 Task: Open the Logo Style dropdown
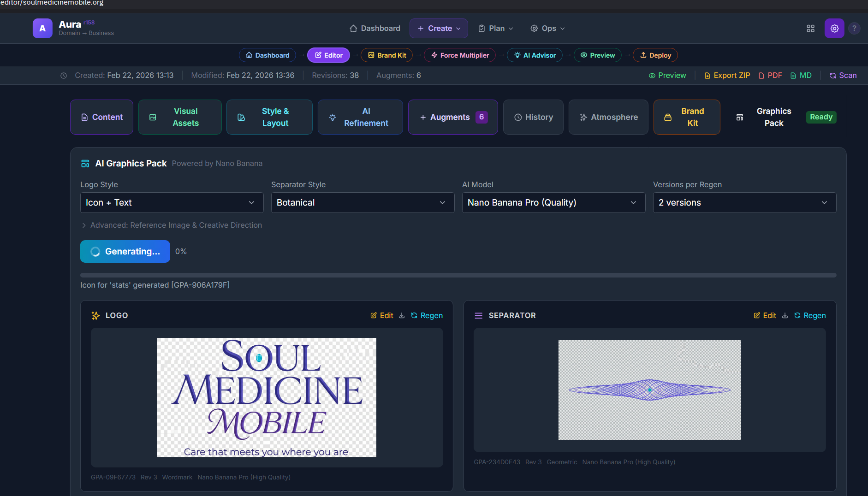coord(172,203)
